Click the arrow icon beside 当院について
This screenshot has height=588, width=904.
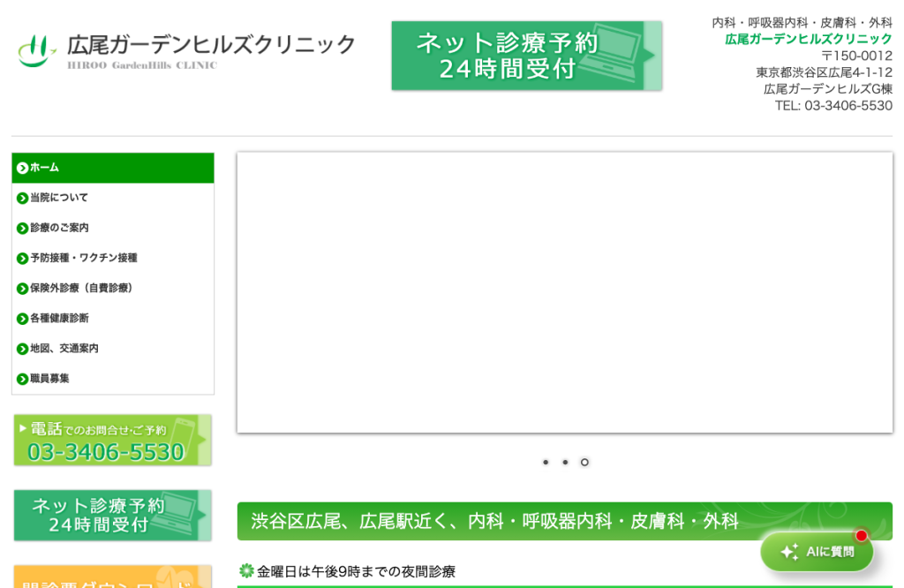[x=22, y=199]
